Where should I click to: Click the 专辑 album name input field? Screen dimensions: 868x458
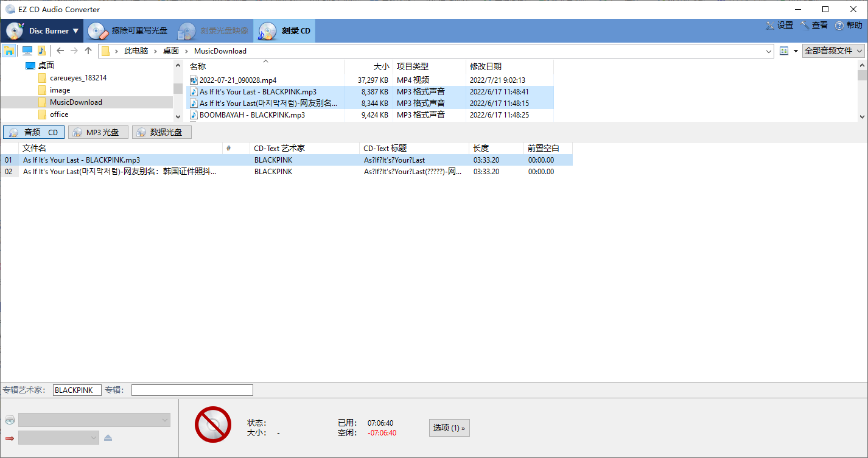[192, 390]
